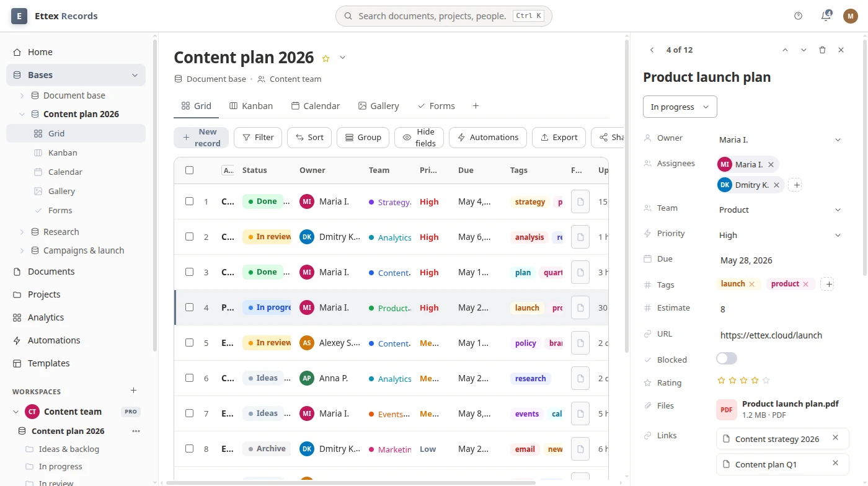Image resolution: width=868 pixels, height=486 pixels.
Task: Switch to the Kanban tab
Action: click(251, 106)
